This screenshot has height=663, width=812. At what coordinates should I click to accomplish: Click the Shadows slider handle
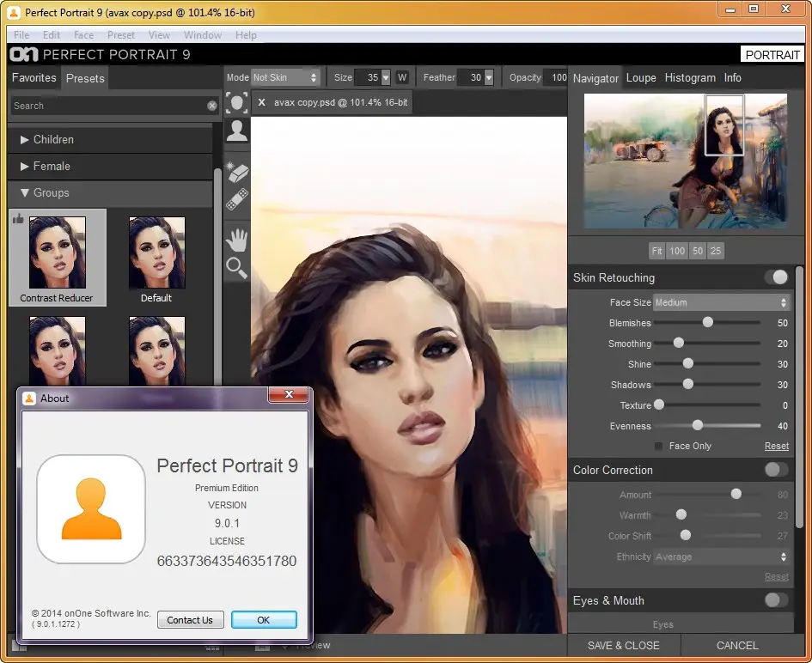[688, 384]
